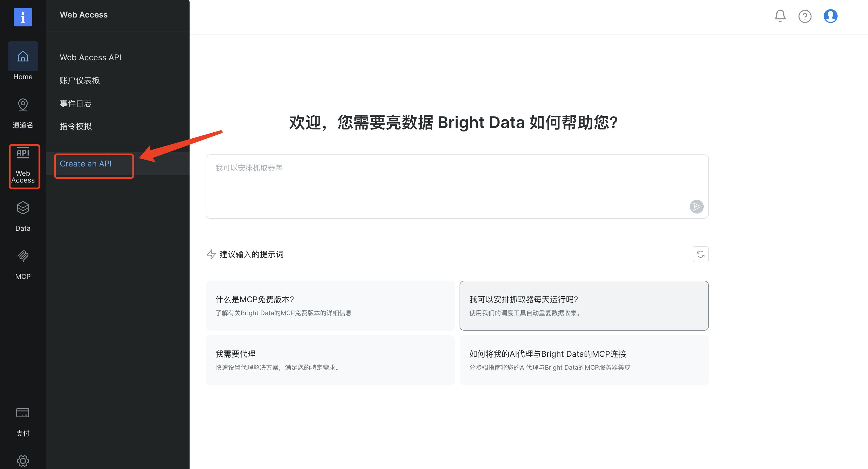868x469 pixels.
Task: Open the notifications bell
Action: pos(780,16)
